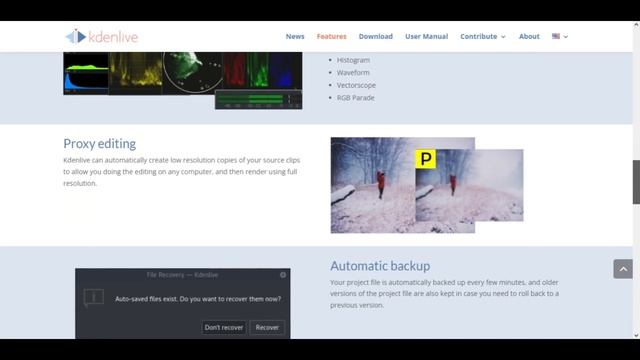Click the File Recovery dialog close icon
This screenshot has width=640, height=360.
(x=283, y=275)
